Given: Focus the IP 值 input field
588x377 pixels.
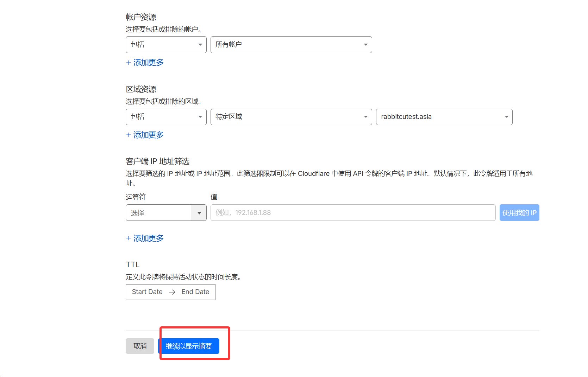Looking at the screenshot, I should point(353,213).
